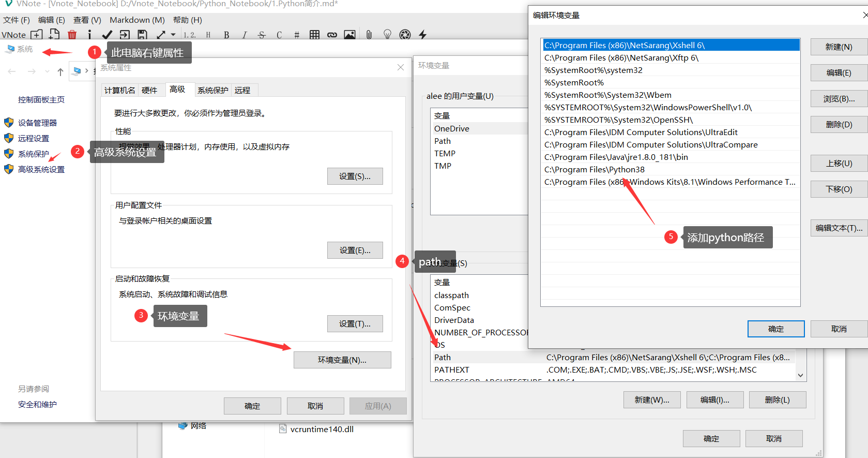Click the paperclip attachment icon
The image size is (868, 458).
tap(369, 35)
